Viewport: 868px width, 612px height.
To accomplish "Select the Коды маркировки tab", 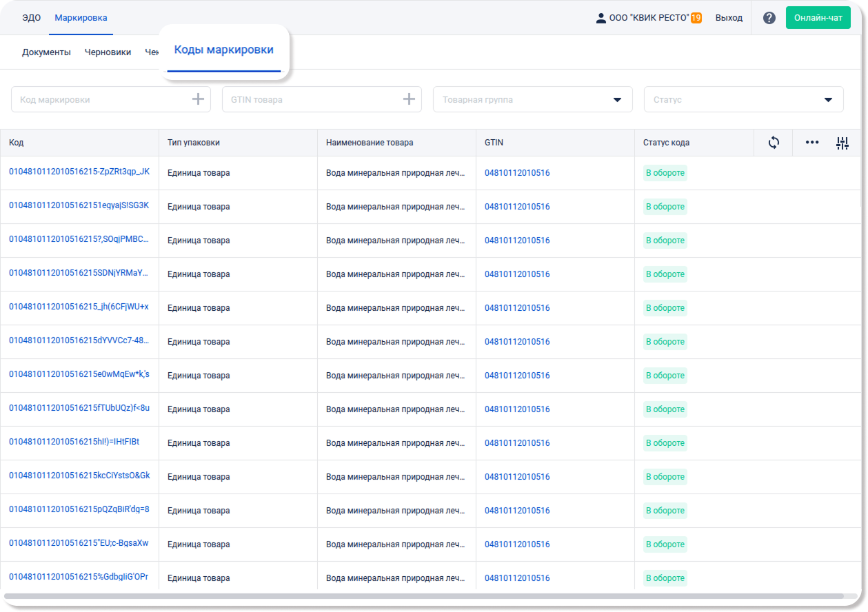I will pos(223,50).
